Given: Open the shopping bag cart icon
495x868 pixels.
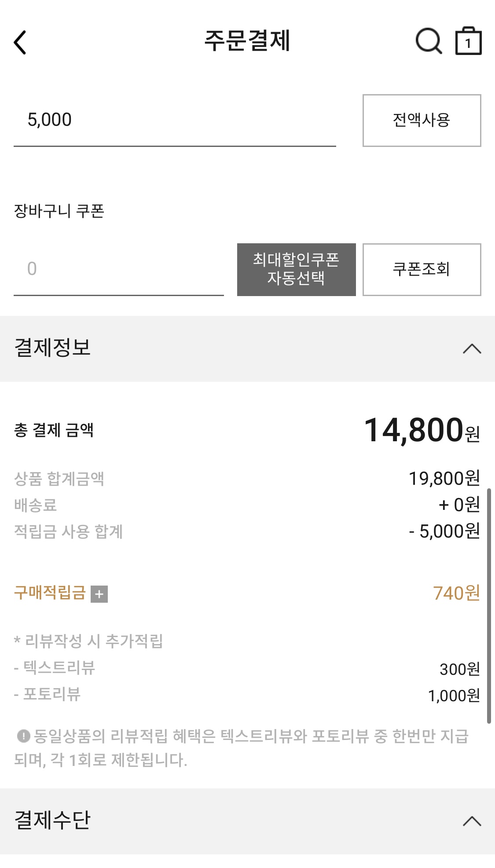Looking at the screenshot, I should pos(468,41).
